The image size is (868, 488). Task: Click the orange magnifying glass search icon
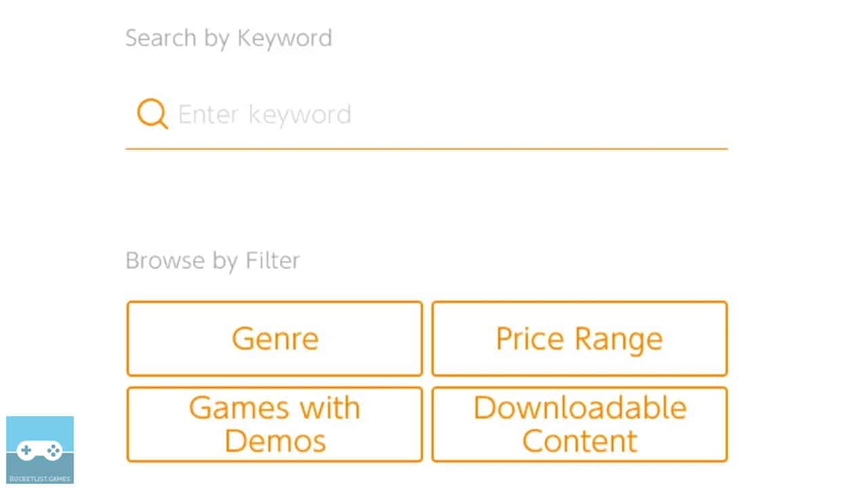click(152, 114)
